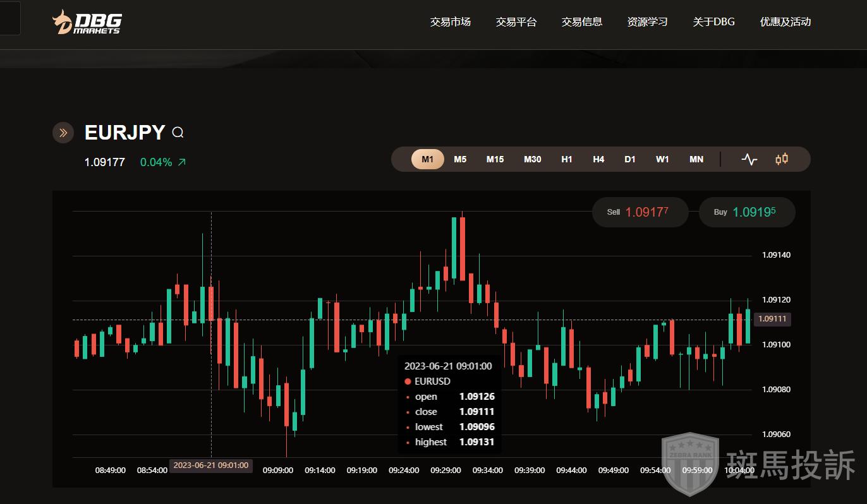Image resolution: width=867 pixels, height=504 pixels.
Task: Open the 资源学习 menu
Action: click(x=647, y=22)
